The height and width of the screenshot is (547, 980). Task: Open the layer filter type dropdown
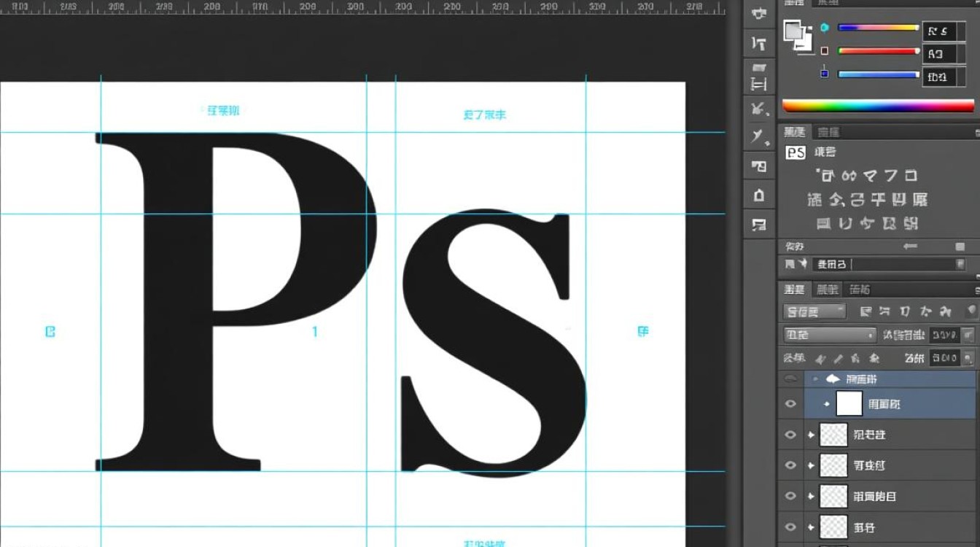(814, 311)
